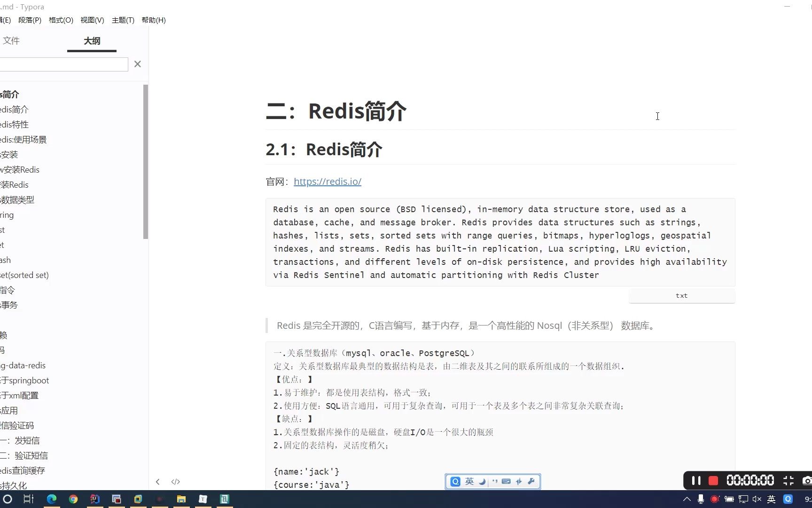The image size is (812, 508).
Task: Collapse the sidebar with the left arrow
Action: [x=158, y=481]
